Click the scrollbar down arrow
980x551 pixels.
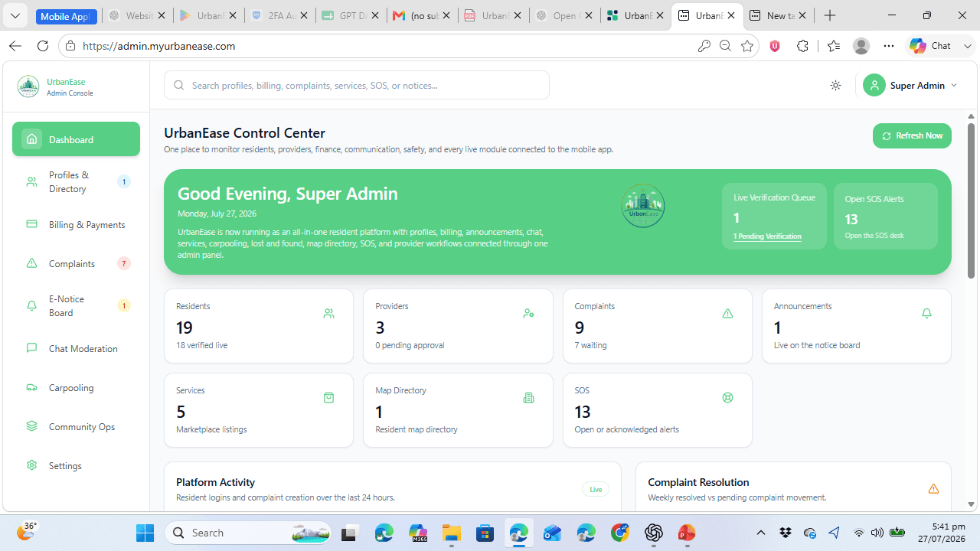972,504
